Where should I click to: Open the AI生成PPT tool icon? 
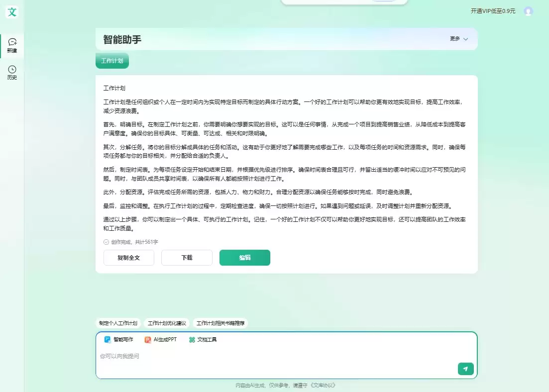[x=147, y=340]
